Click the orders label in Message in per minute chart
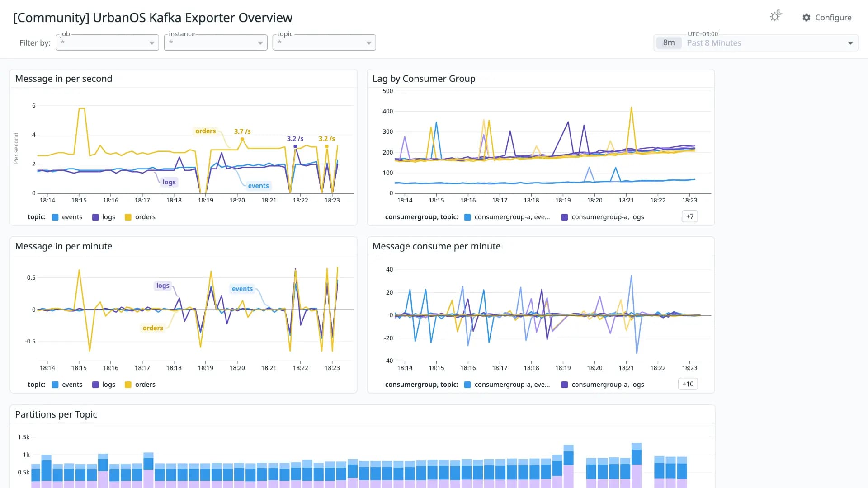This screenshot has height=488, width=868. tap(153, 328)
